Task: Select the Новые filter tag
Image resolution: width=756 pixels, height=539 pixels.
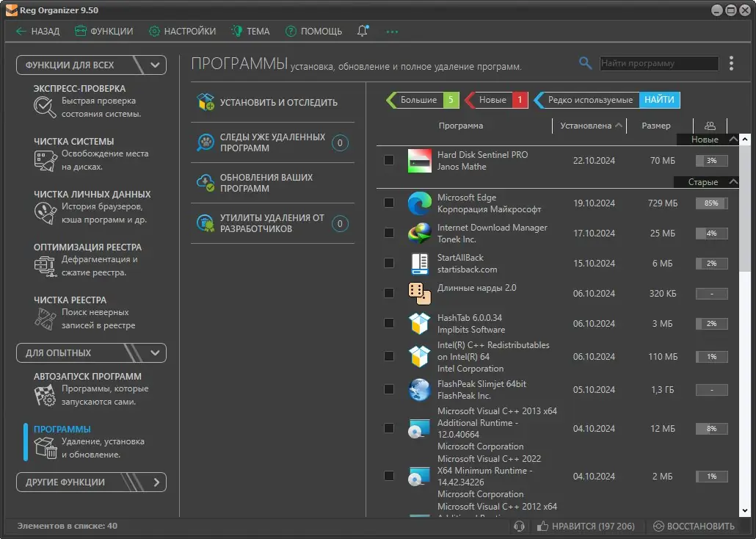Action: [497, 100]
